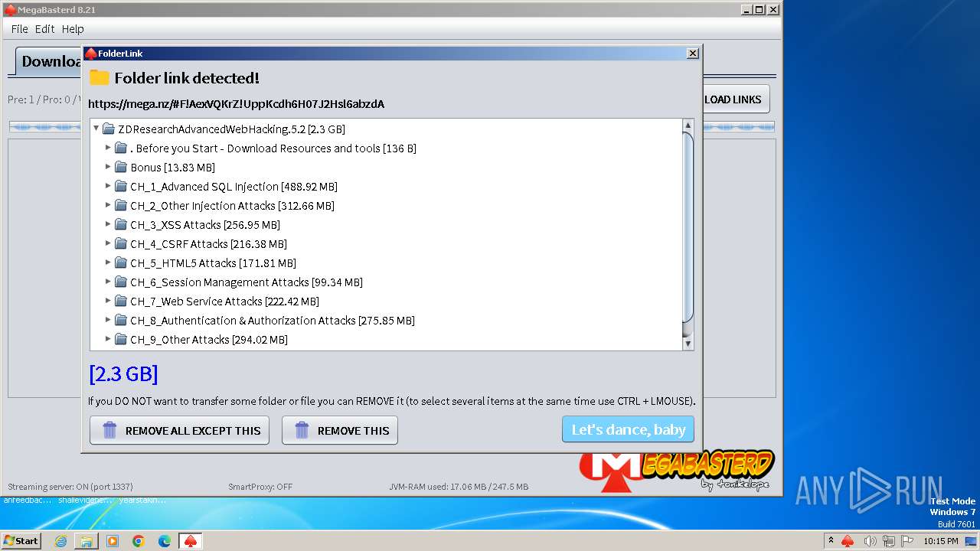980x551 pixels.
Task: Expand CH_4_CSRF Attacks node
Action: (x=108, y=243)
